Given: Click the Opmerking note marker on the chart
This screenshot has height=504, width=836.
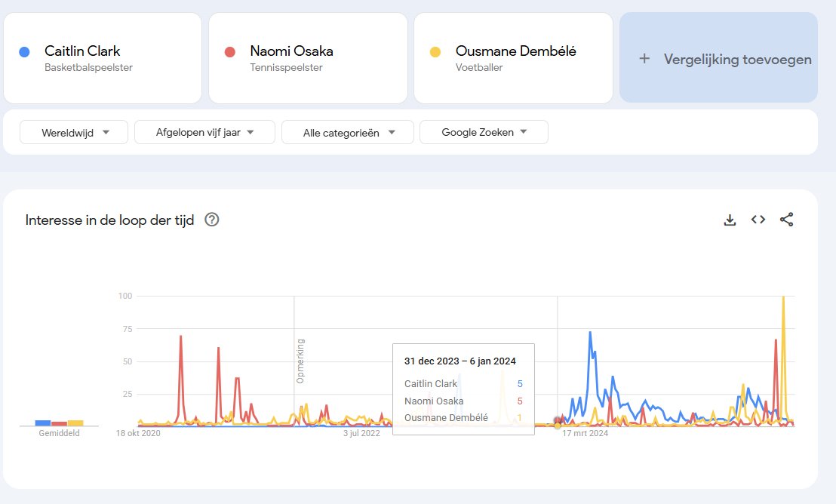Looking at the screenshot, I should click(300, 361).
